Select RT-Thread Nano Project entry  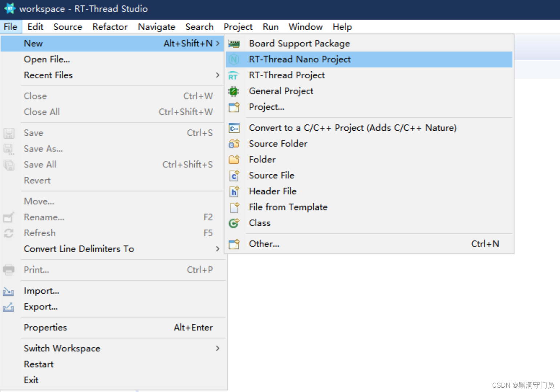pyautogui.click(x=369, y=59)
